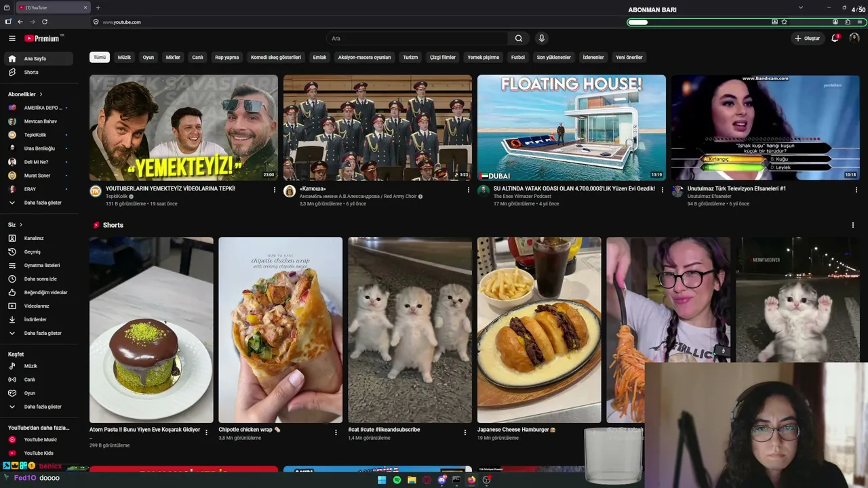Open the browser application menu
Screen dimensions: 868x488
click(x=859, y=22)
